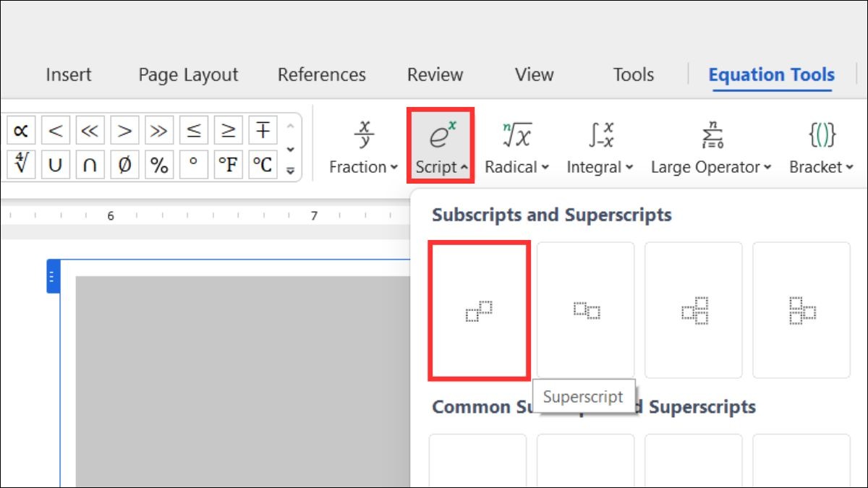Insert the degrees Celsius symbol °C
Image resolution: width=868 pixels, height=488 pixels.
[263, 164]
